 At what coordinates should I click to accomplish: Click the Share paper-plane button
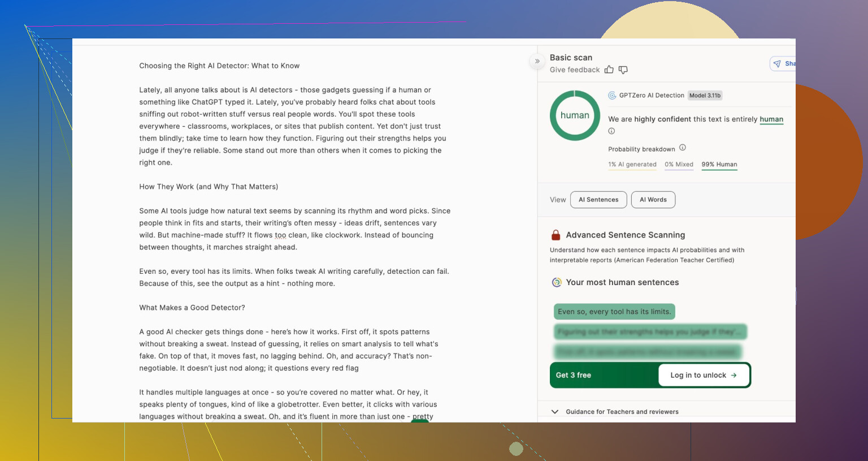point(783,64)
